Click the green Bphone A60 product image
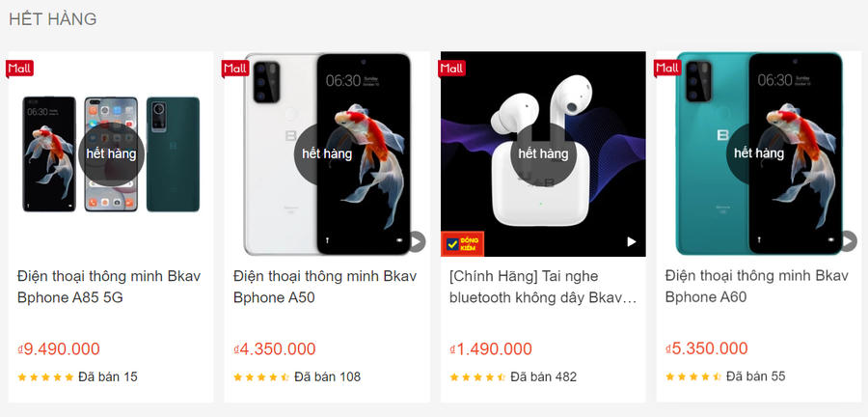This screenshot has height=417, width=868. [758, 153]
